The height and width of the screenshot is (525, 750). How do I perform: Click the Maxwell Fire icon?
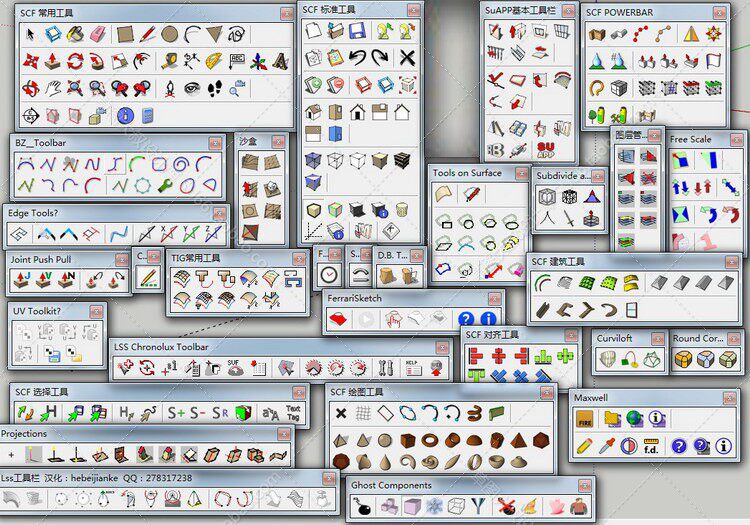click(x=585, y=419)
